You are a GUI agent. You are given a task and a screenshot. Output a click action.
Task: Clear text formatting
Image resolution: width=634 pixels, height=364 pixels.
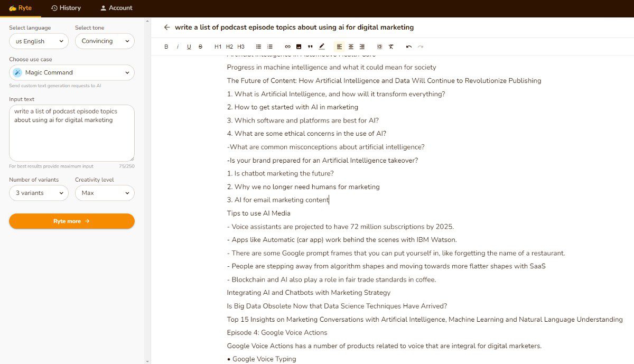(x=391, y=46)
